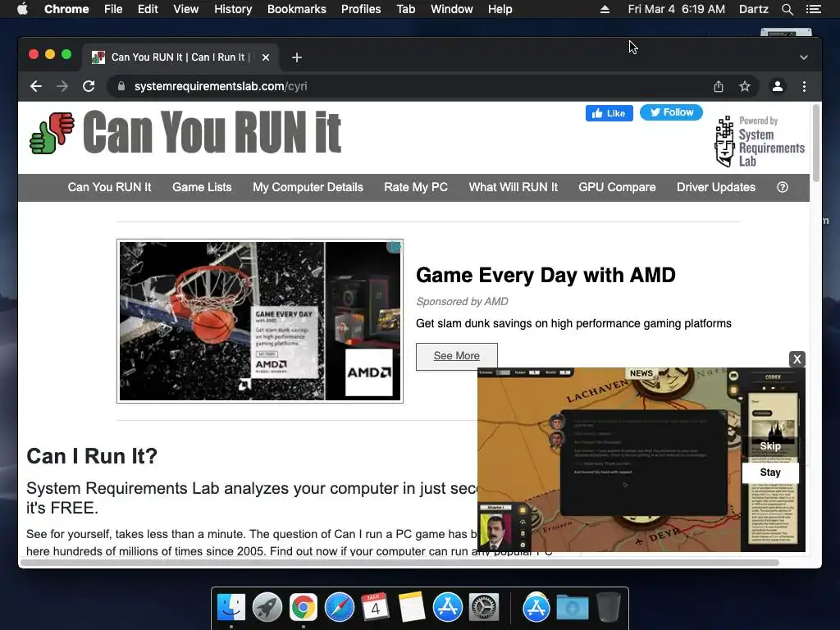Click the floating game video ad
Image resolution: width=840 pixels, height=630 pixels.
click(x=641, y=459)
